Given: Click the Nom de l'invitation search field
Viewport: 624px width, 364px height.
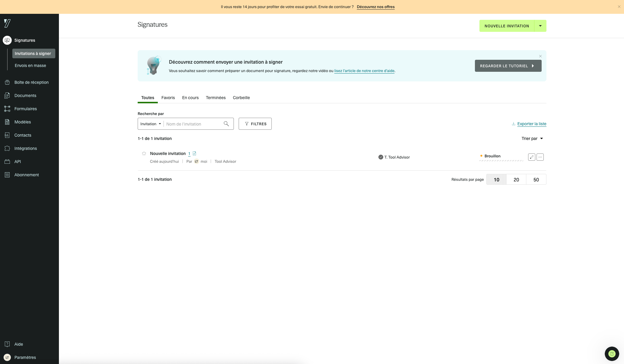Looking at the screenshot, I should coord(192,124).
